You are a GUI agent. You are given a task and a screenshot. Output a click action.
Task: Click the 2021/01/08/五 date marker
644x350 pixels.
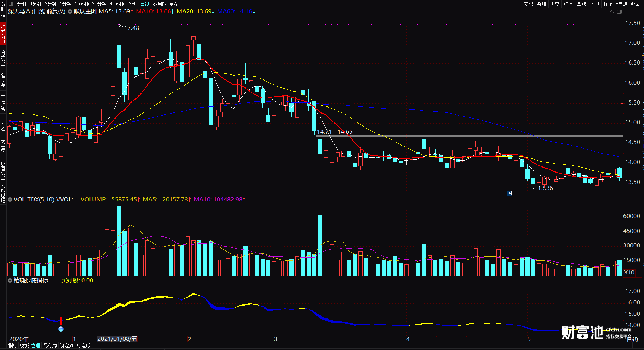pos(117,339)
